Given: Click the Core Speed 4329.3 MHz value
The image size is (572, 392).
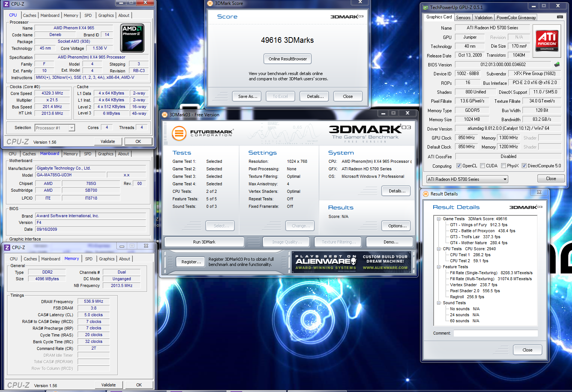Looking at the screenshot, I should [52, 93].
